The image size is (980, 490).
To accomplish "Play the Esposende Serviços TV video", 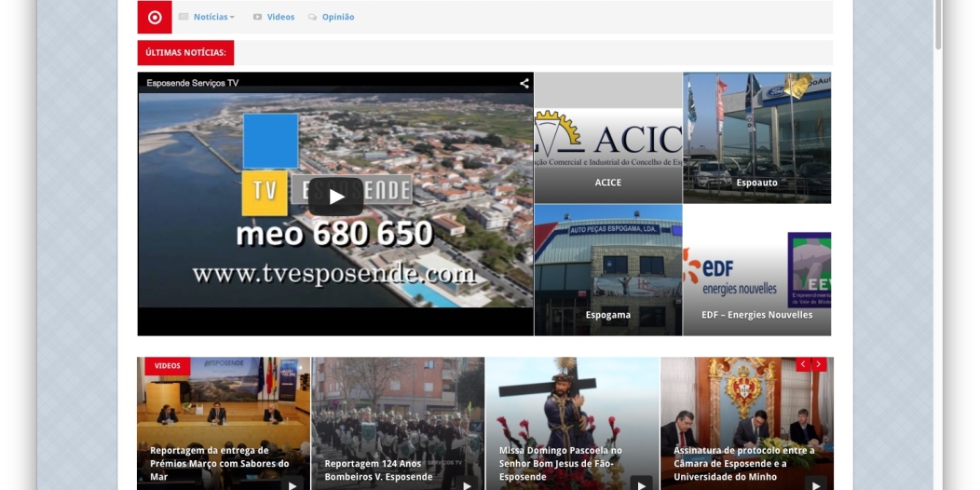I will (x=335, y=197).
